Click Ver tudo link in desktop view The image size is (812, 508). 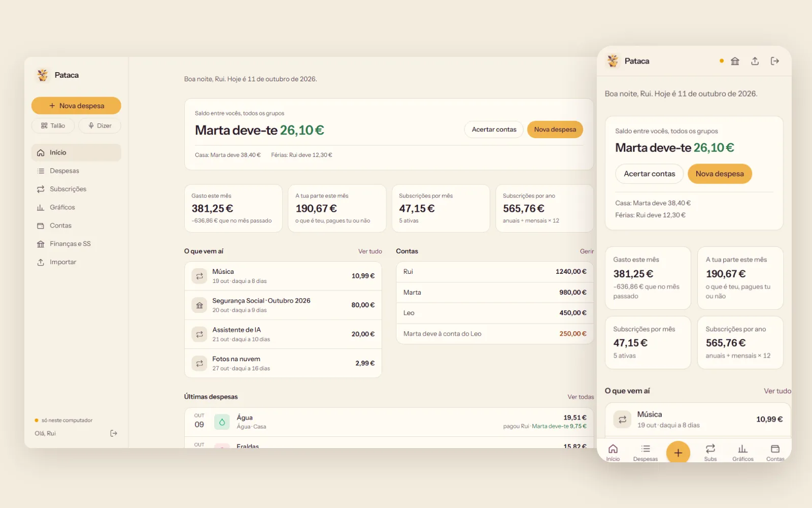tap(370, 251)
